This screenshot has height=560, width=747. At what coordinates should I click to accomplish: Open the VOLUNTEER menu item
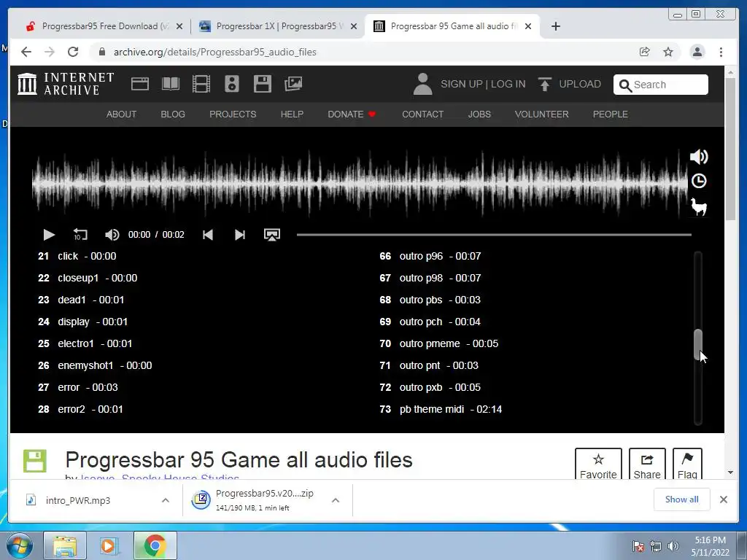tap(542, 114)
